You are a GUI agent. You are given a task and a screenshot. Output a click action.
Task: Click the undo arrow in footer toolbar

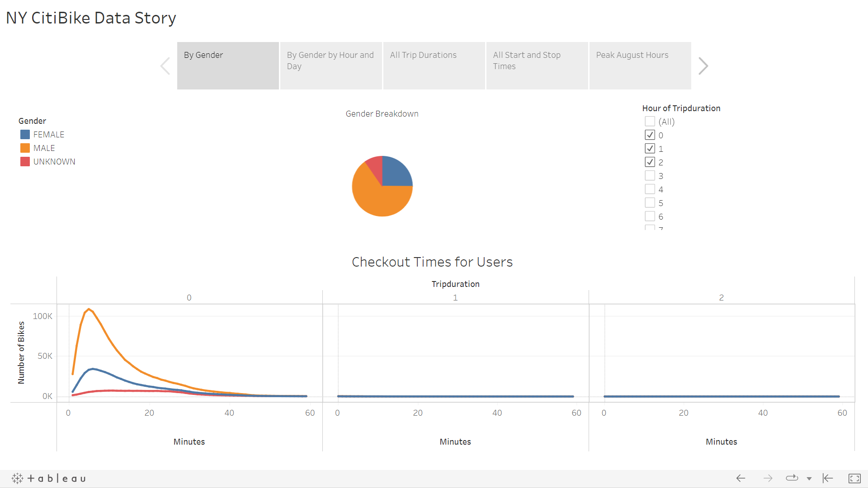(741, 478)
